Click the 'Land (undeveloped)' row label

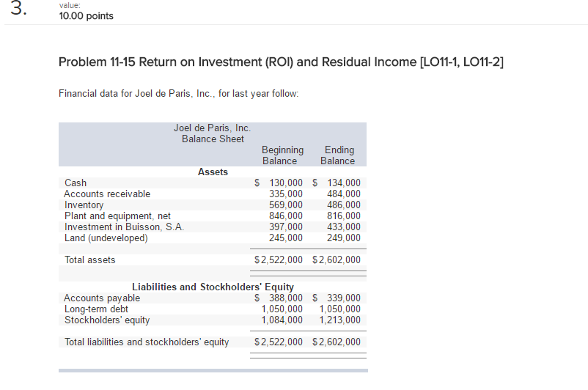click(106, 238)
